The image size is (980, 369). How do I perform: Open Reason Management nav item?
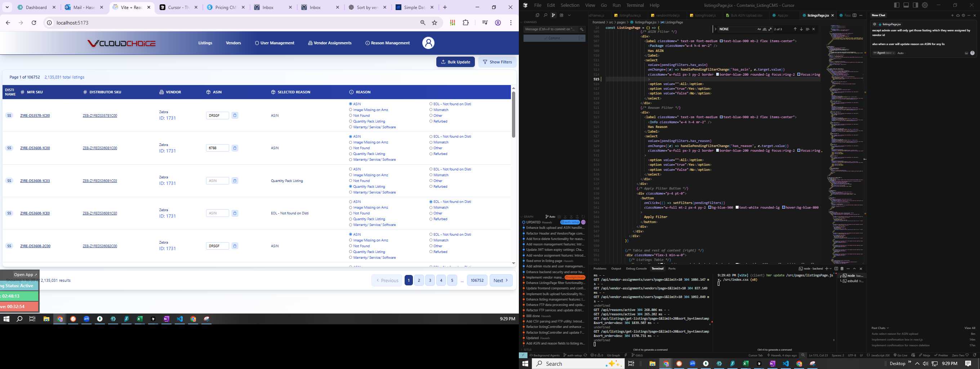pyautogui.click(x=388, y=43)
